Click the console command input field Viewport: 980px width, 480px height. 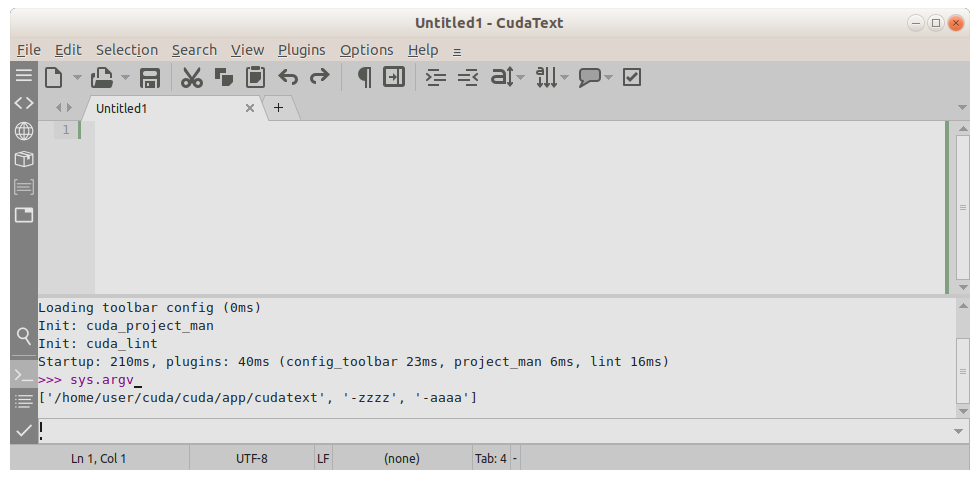494,431
